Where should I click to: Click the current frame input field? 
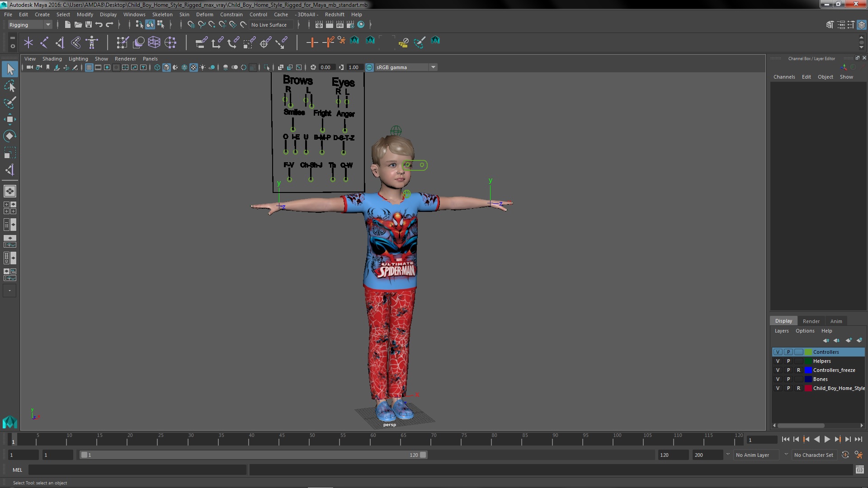coord(762,440)
